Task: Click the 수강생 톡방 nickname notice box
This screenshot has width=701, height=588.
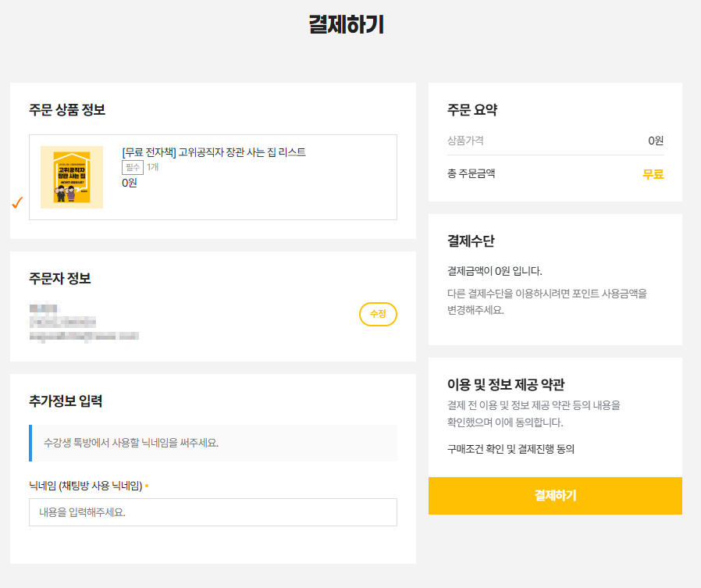Action: (212, 443)
